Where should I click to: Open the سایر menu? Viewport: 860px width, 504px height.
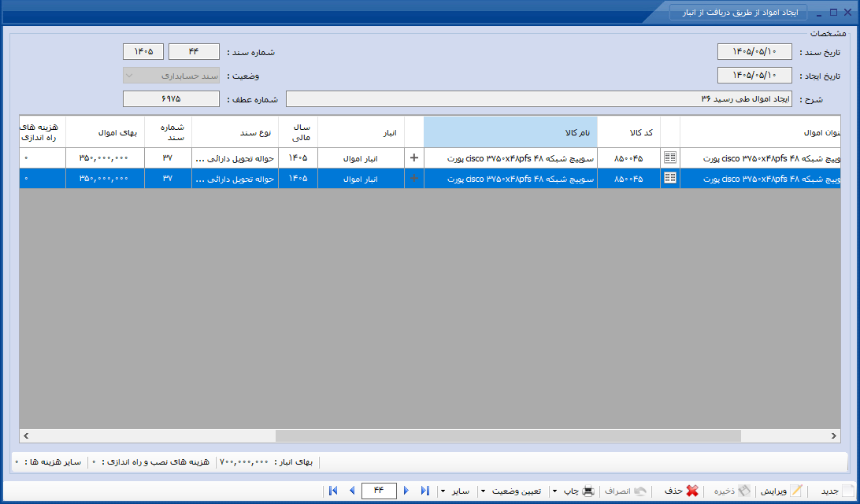[456, 491]
